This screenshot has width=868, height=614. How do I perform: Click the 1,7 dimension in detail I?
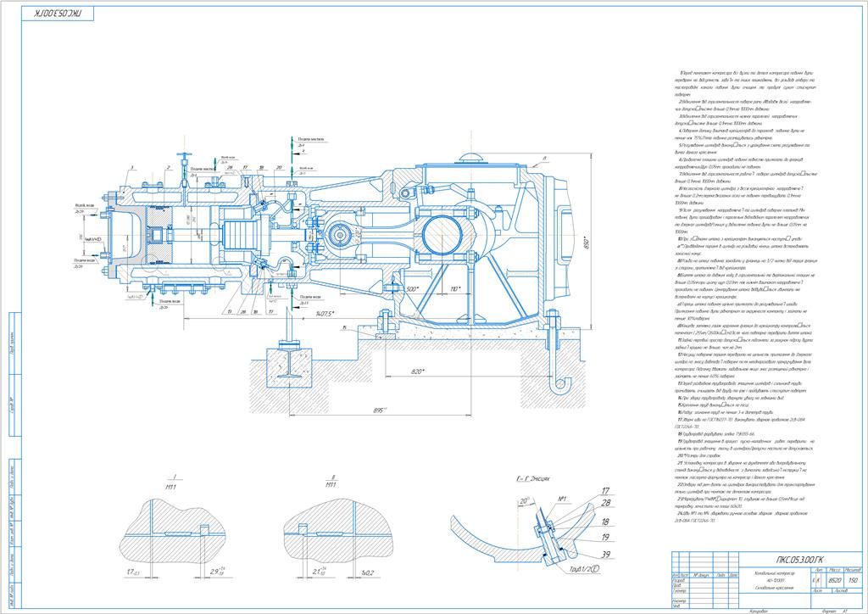click(133, 572)
